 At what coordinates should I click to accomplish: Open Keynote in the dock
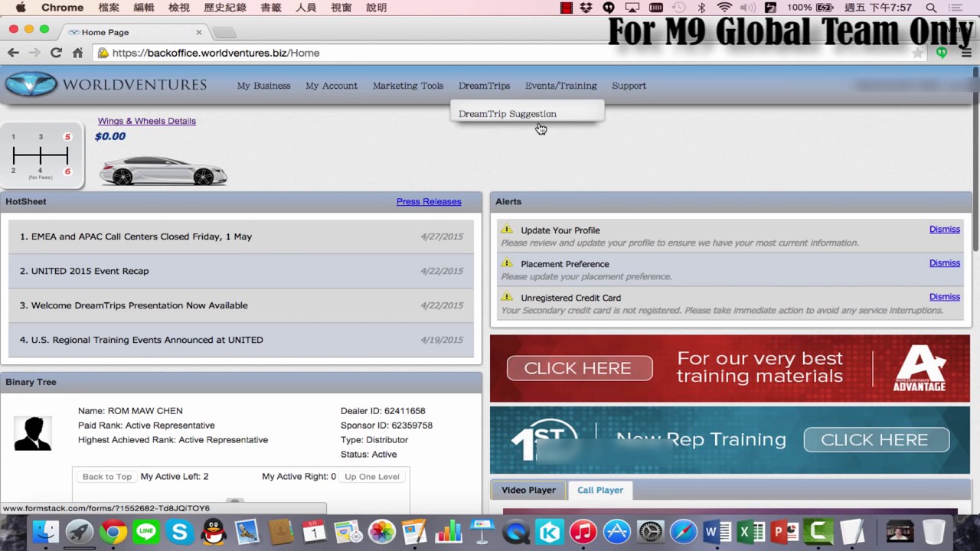(482, 532)
